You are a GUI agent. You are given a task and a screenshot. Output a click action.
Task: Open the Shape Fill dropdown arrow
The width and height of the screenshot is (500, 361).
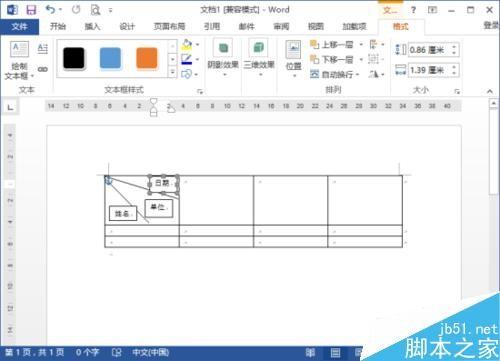pos(198,45)
